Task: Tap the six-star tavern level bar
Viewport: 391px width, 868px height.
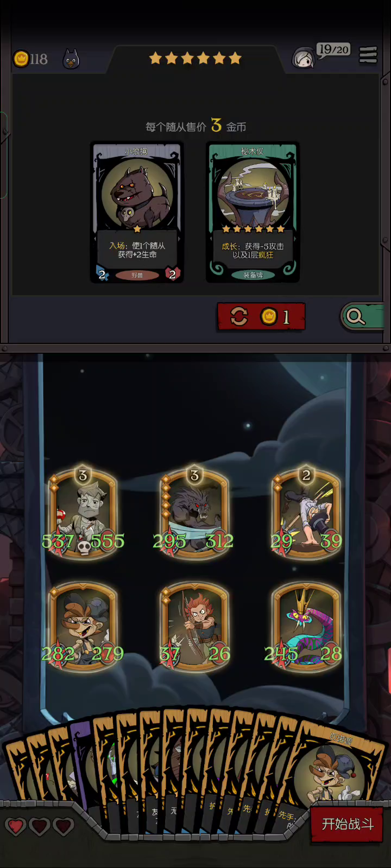Action: (195, 58)
